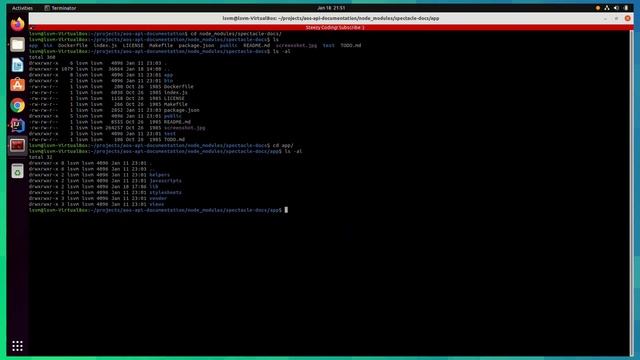The image size is (640, 360).
Task: Click 'index.js' in the ls -al listing
Action: pos(176,93)
